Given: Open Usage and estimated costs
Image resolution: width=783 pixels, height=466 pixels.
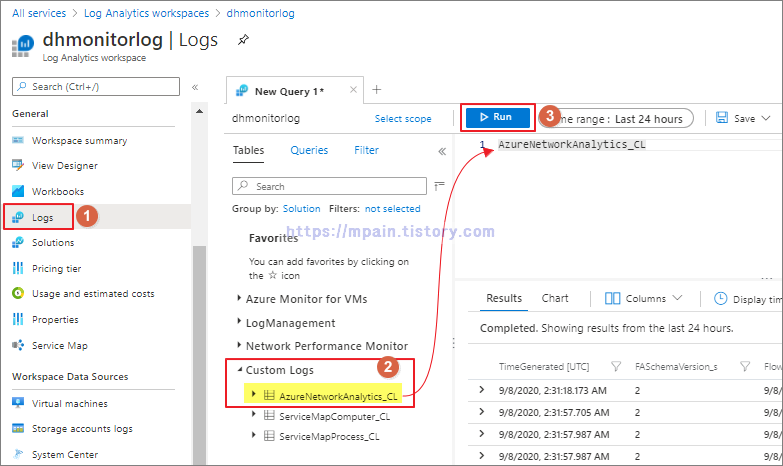Looking at the screenshot, I should 93,294.
